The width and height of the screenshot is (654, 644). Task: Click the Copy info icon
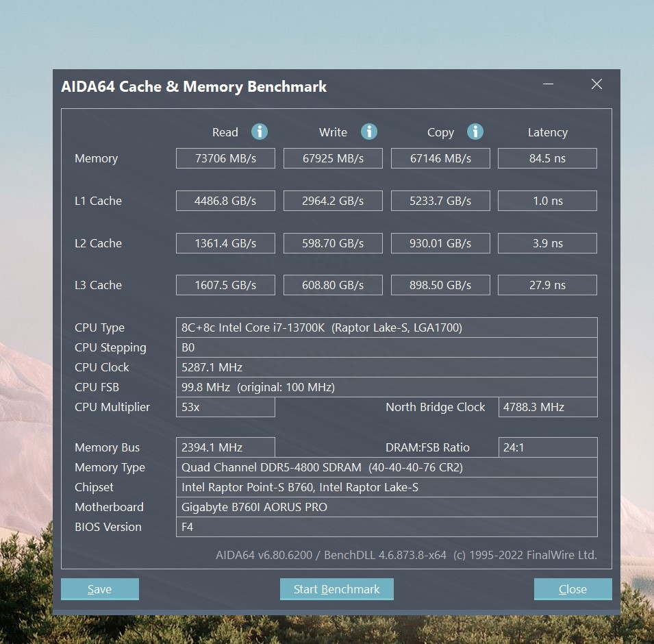coord(475,132)
